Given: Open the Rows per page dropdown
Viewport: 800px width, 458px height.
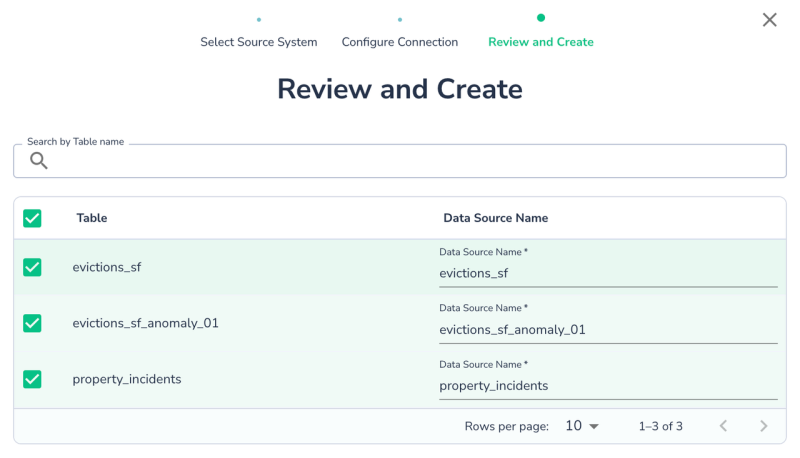Looking at the screenshot, I should [581, 426].
